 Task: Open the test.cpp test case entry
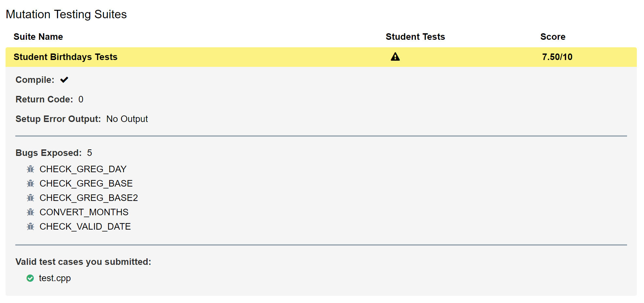55,278
